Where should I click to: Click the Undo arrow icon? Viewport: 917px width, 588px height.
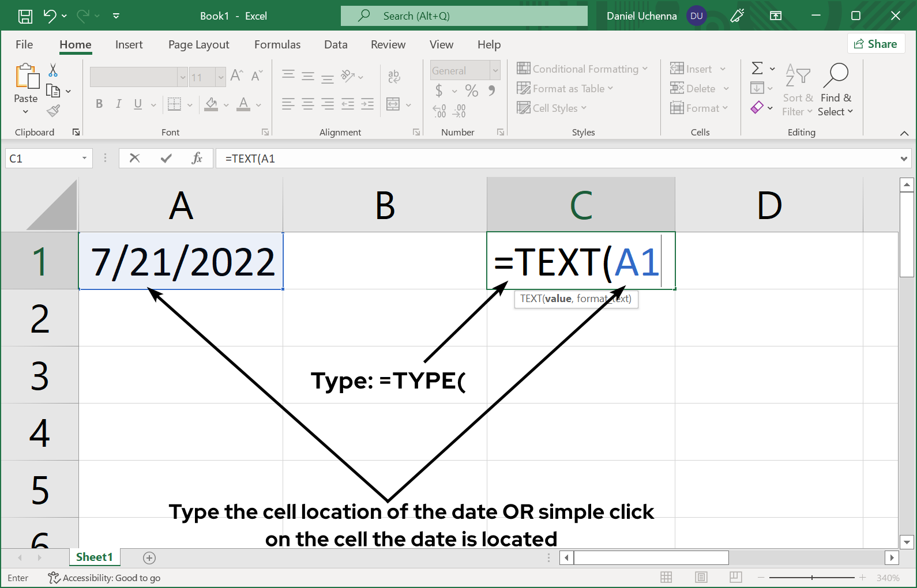(50, 16)
